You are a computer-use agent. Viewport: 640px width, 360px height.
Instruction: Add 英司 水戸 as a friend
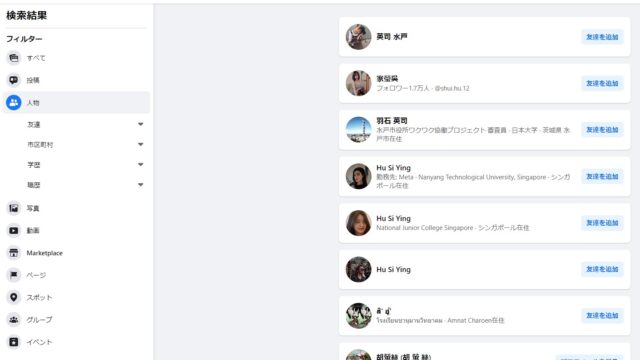tap(602, 37)
